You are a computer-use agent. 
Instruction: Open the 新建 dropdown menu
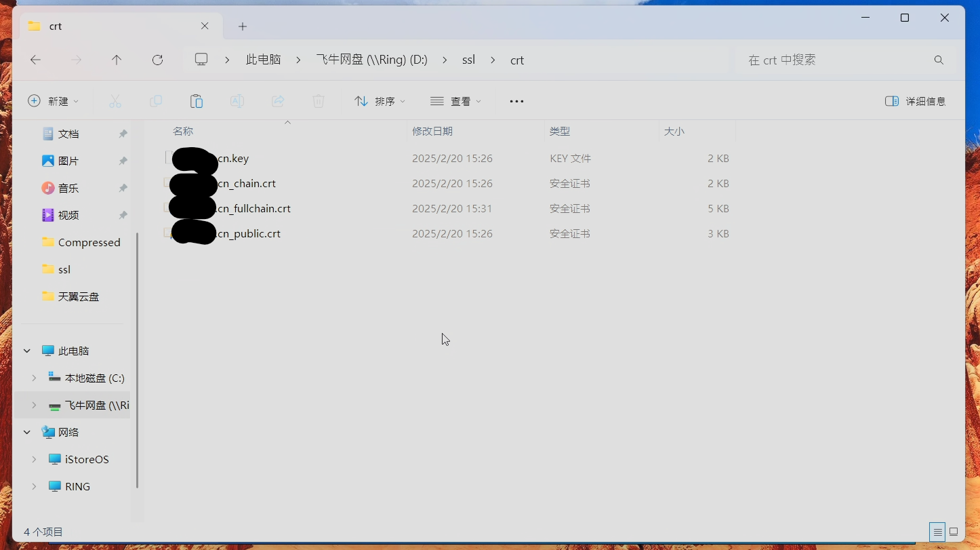tap(54, 101)
